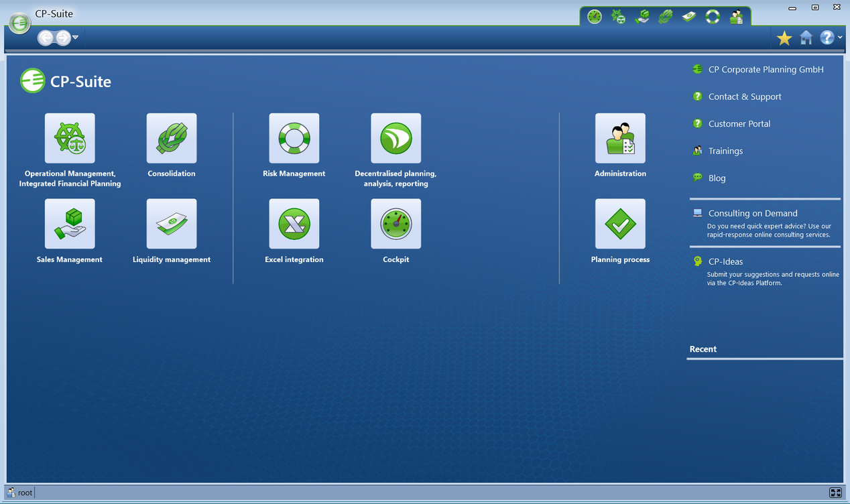Open the CP-Ideas link
Viewport: 850px width, 504px height.
(x=725, y=261)
